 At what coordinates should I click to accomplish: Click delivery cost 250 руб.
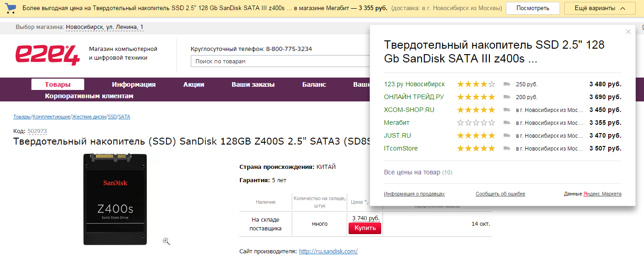point(527,84)
